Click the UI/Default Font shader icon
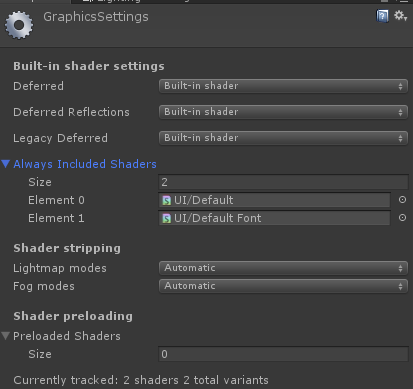 pos(166,218)
